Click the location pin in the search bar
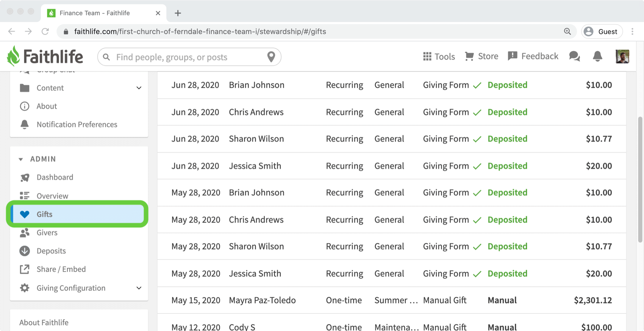644x331 pixels. [x=271, y=57]
